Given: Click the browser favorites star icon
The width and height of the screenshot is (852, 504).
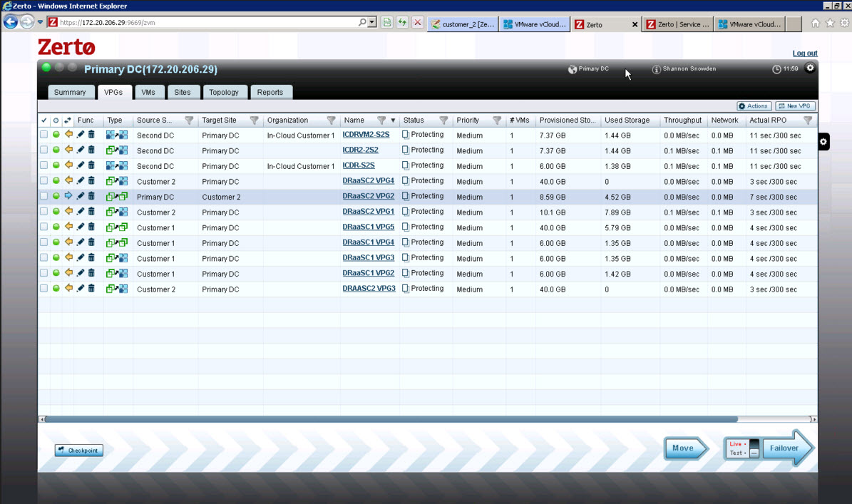Looking at the screenshot, I should click(830, 23).
